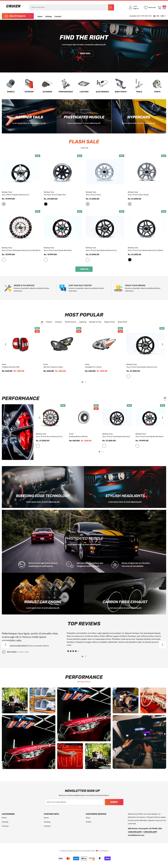Viewport: 168px width, 868px height.
Task: Advance Most Popular carousel with right arrow
Action: tap(162, 344)
